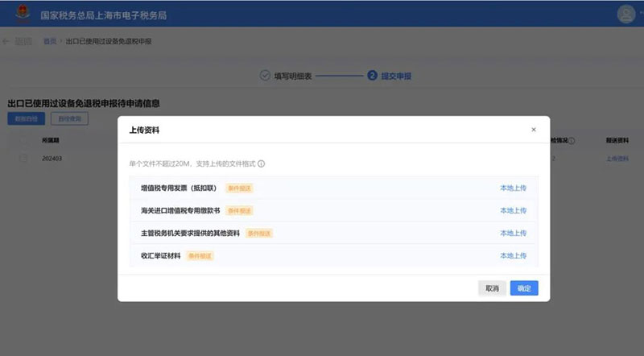Close the 上传资料 dialog with X
This screenshot has width=644, height=356.
pos(533,129)
